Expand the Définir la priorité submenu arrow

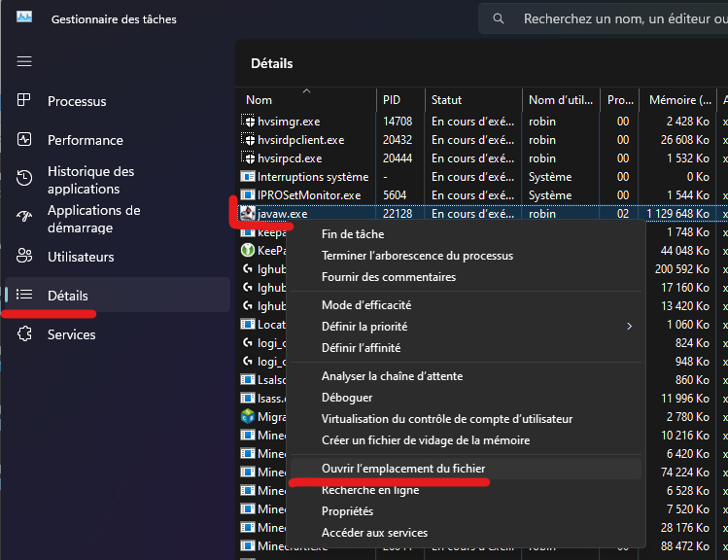[x=630, y=327]
